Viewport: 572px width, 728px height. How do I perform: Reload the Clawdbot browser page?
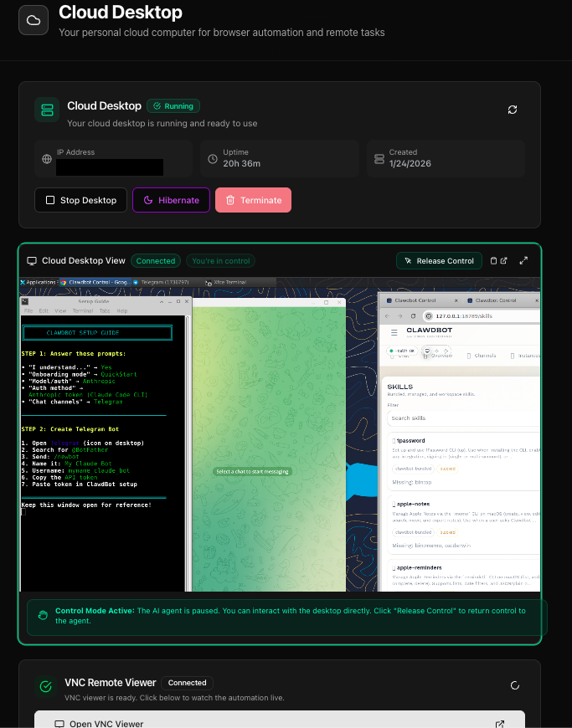(x=413, y=315)
